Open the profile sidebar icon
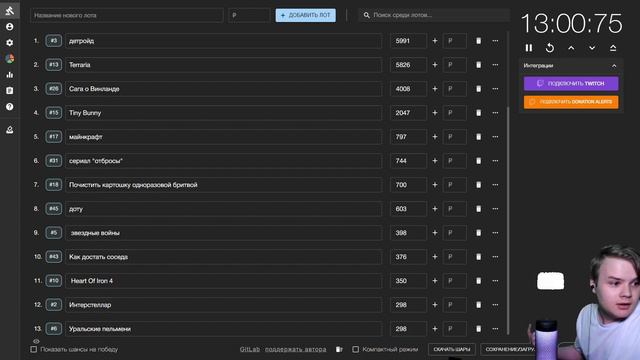This screenshot has height=360, width=640. (10, 27)
